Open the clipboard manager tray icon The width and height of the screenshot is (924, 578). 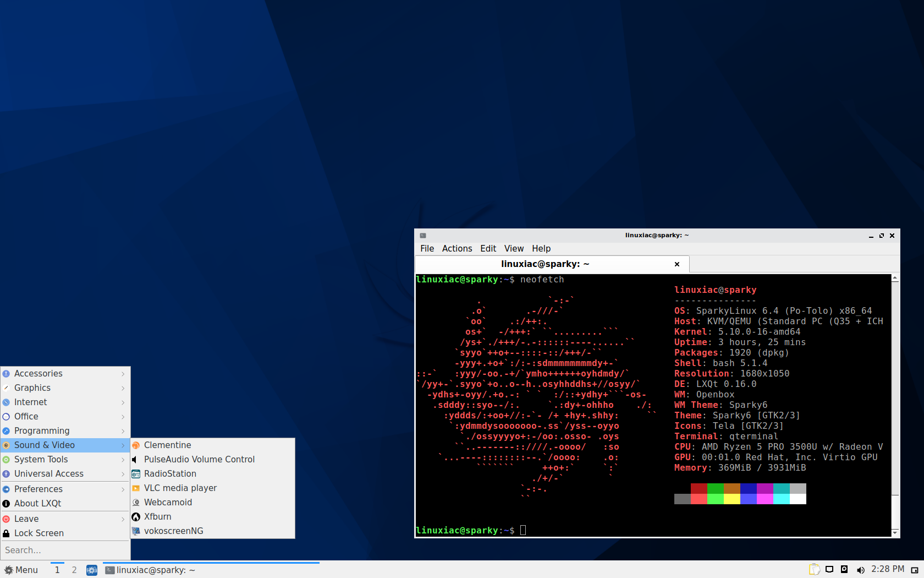coord(815,570)
